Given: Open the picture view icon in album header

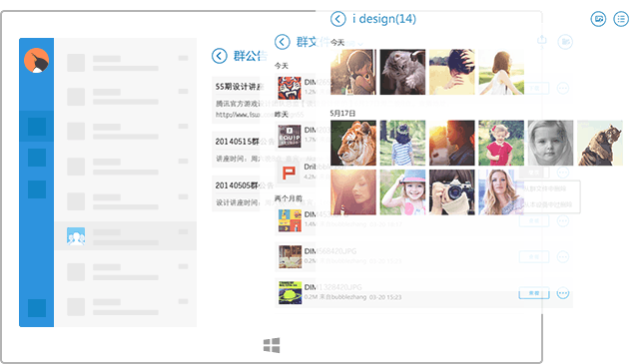Looking at the screenshot, I should [x=598, y=19].
